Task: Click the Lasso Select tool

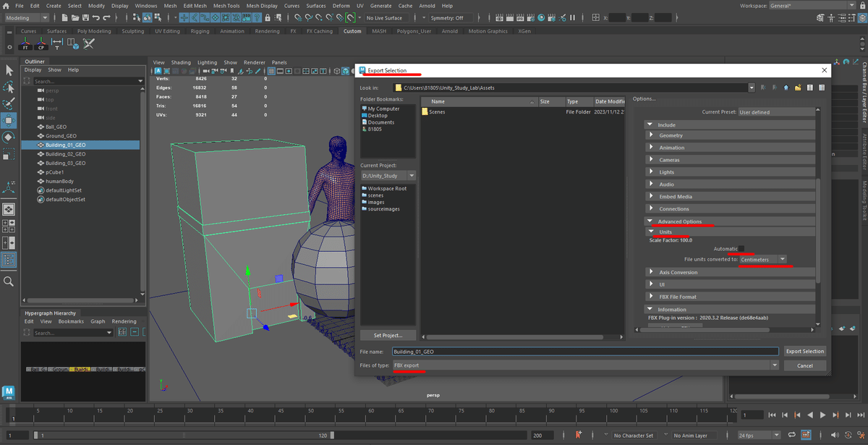Action: (x=9, y=87)
